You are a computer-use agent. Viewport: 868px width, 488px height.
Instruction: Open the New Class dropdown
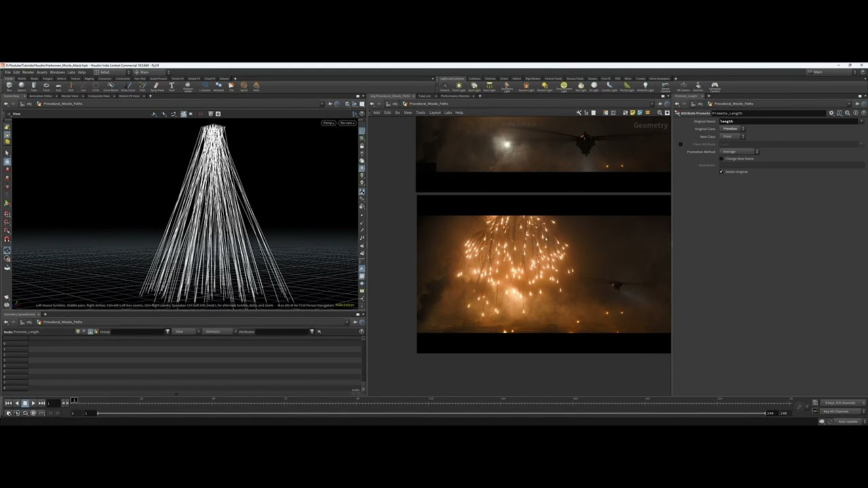(732, 136)
